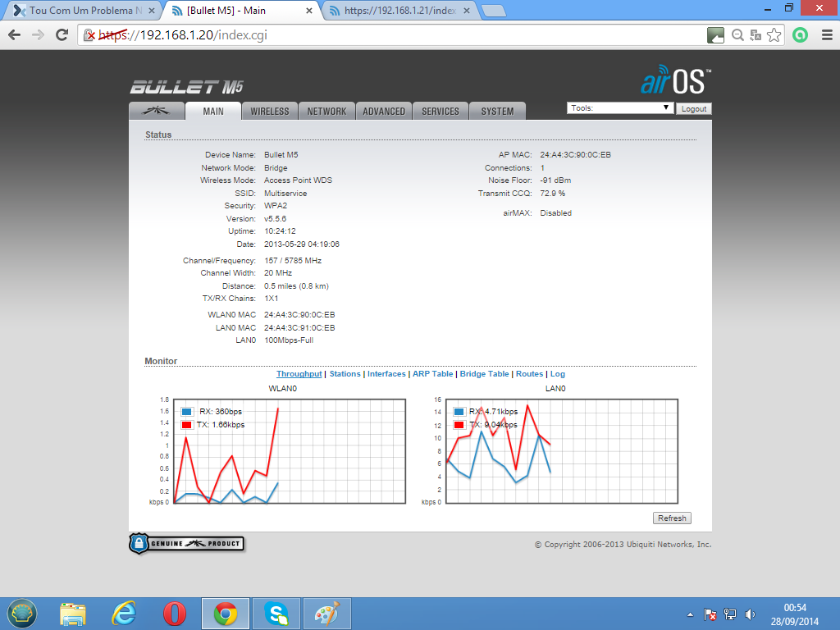Bookmark the page with star icon

[x=774, y=35]
